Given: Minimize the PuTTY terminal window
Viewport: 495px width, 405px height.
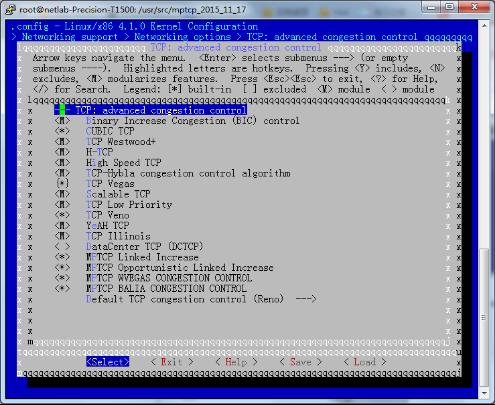Looking at the screenshot, I should click(x=431, y=7).
